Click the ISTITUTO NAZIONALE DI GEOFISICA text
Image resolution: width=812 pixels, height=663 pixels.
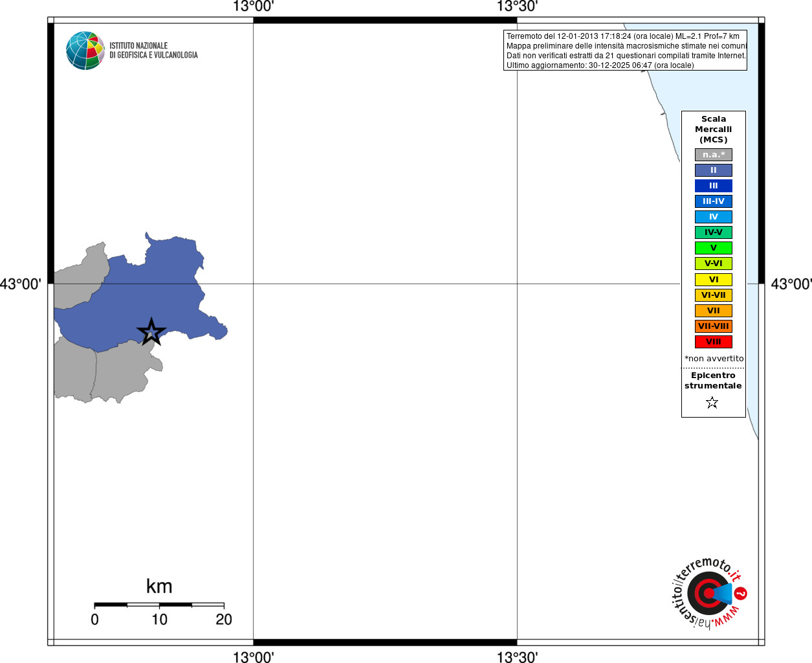pos(153,51)
